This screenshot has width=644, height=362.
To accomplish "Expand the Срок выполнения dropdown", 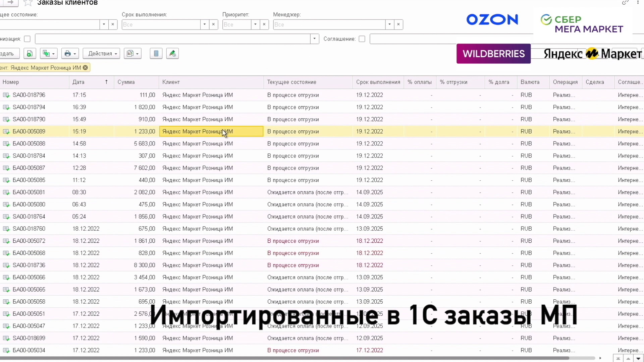I will point(205,24).
